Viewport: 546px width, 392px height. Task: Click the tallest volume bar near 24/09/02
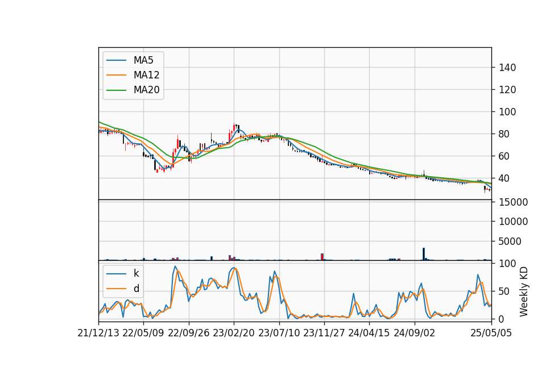point(424,254)
